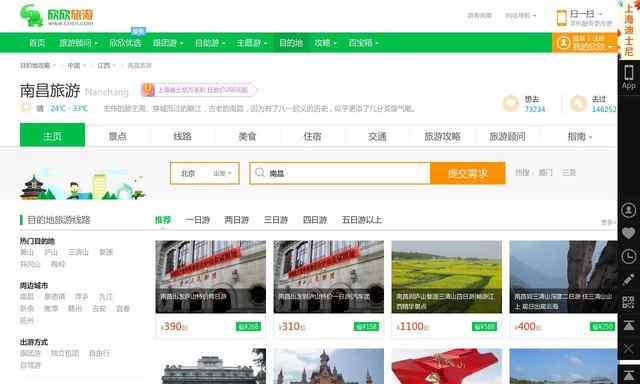Open the phone App icon in sidebar

629,77
